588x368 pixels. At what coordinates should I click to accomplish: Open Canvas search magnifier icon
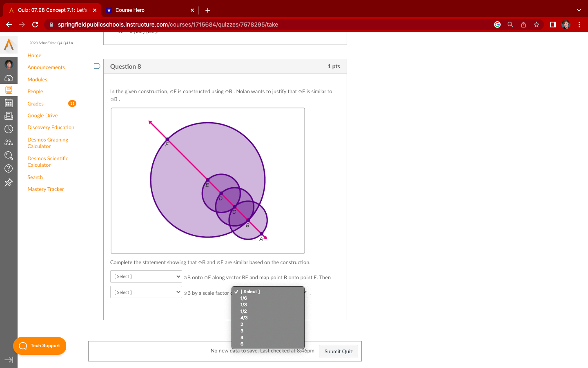pos(9,155)
